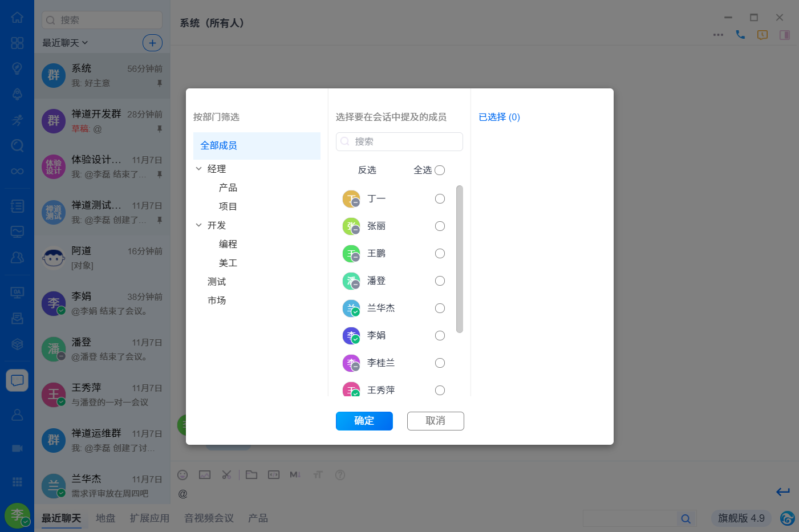Collapse the 经理 department chevron

[x=198, y=169]
